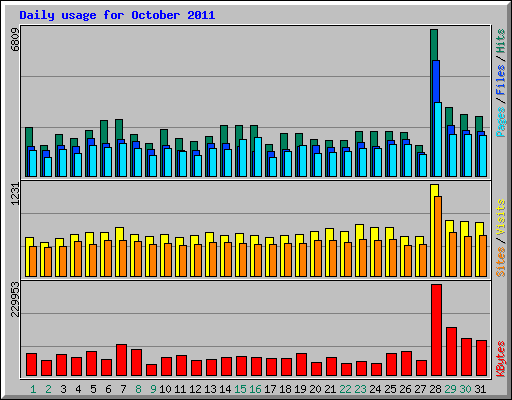The image size is (512, 400).
Task: Click green day label 8 on the x-axis
Action: pyautogui.click(x=138, y=389)
